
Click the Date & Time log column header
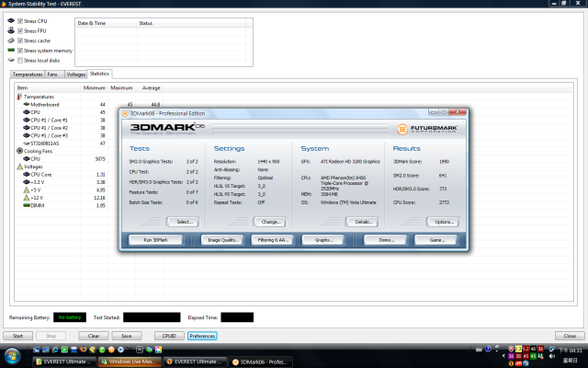[x=107, y=23]
